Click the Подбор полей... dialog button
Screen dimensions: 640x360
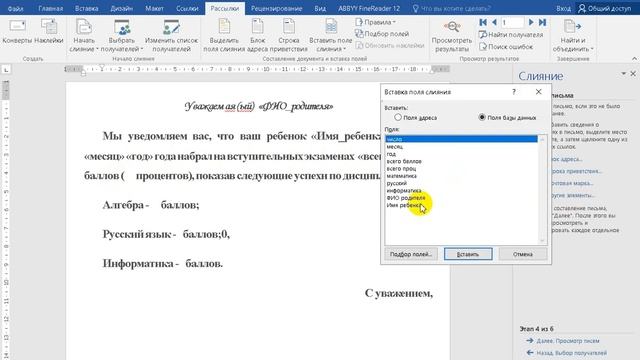[411, 254]
